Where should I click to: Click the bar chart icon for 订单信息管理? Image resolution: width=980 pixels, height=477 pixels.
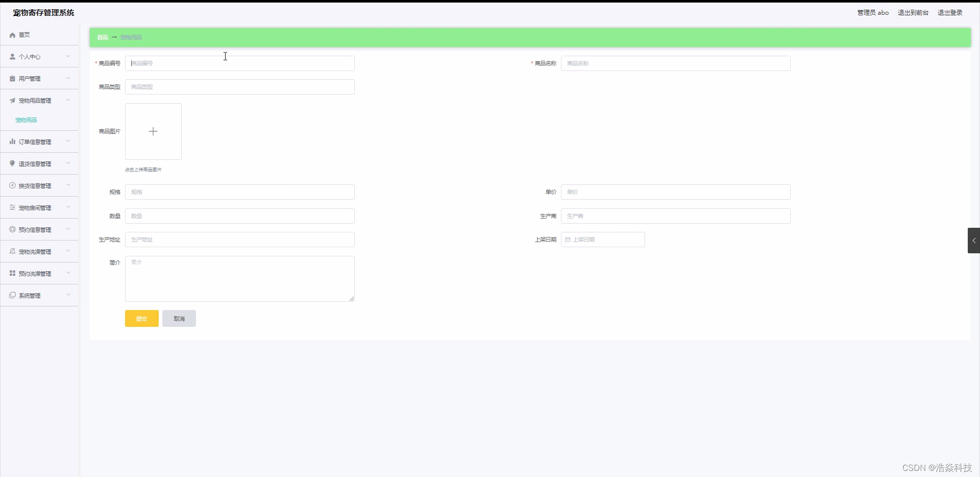tap(12, 141)
